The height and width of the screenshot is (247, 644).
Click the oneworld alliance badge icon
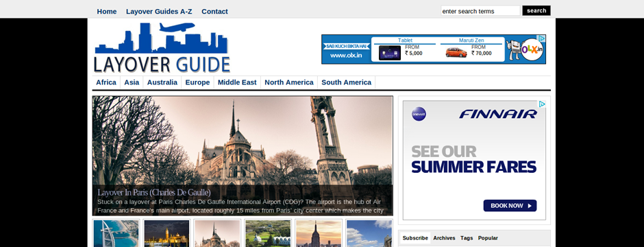(419, 114)
